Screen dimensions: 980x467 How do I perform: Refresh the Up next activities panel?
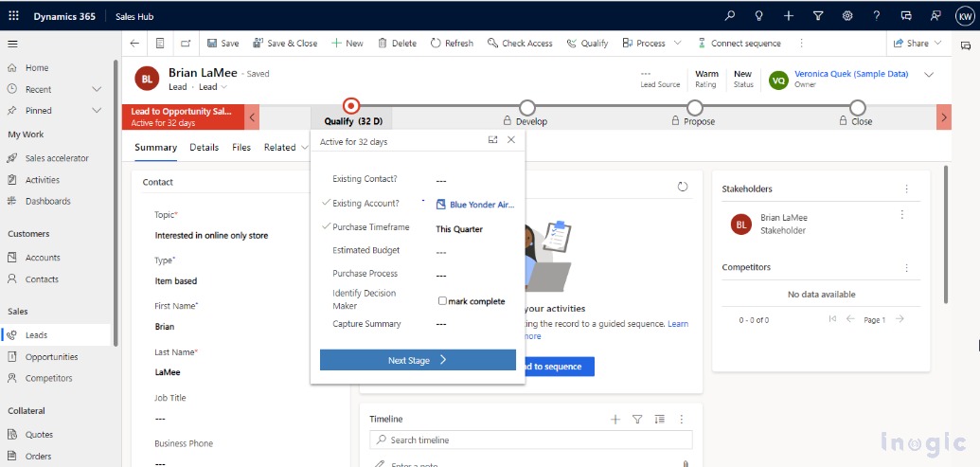[x=683, y=187]
